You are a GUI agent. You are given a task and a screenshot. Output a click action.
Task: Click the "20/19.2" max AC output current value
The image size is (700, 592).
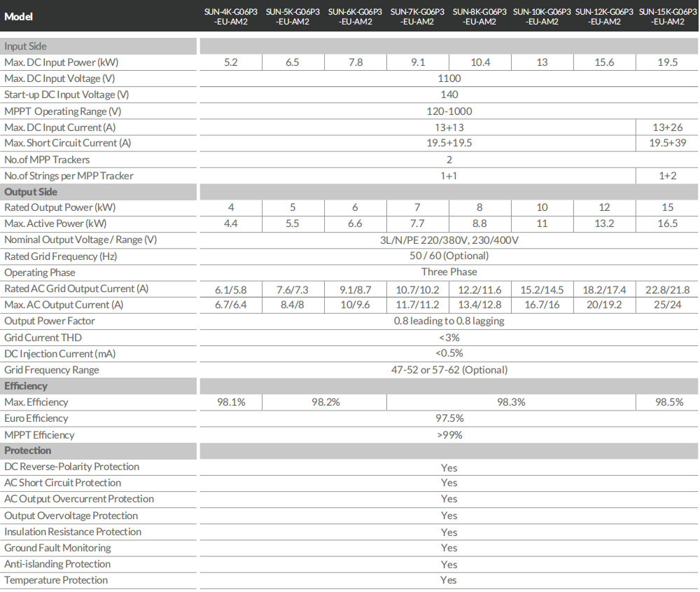[604, 305]
